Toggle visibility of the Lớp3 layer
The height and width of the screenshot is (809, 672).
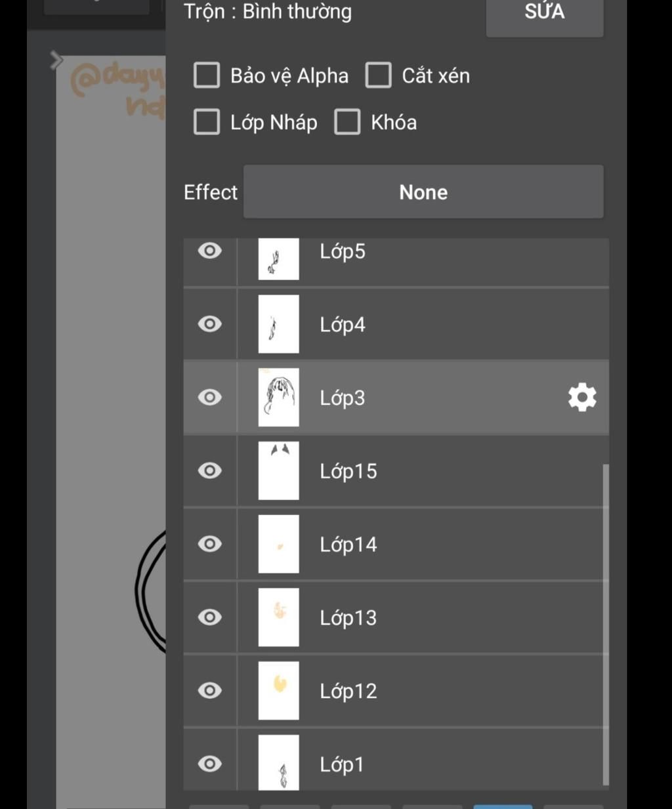(x=210, y=398)
